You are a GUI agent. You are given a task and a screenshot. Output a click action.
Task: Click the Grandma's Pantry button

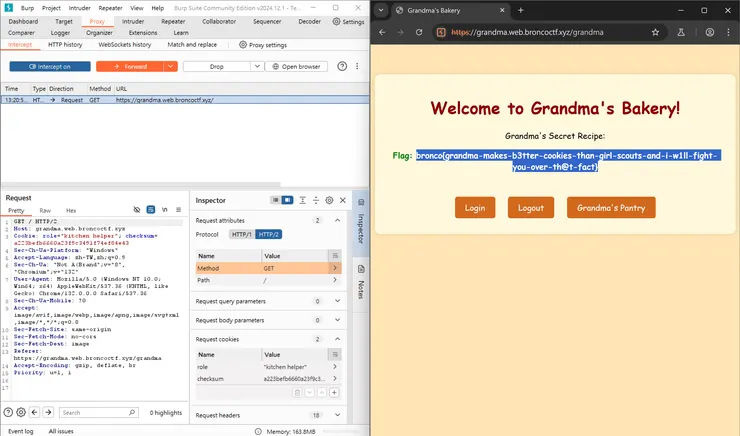(x=611, y=208)
